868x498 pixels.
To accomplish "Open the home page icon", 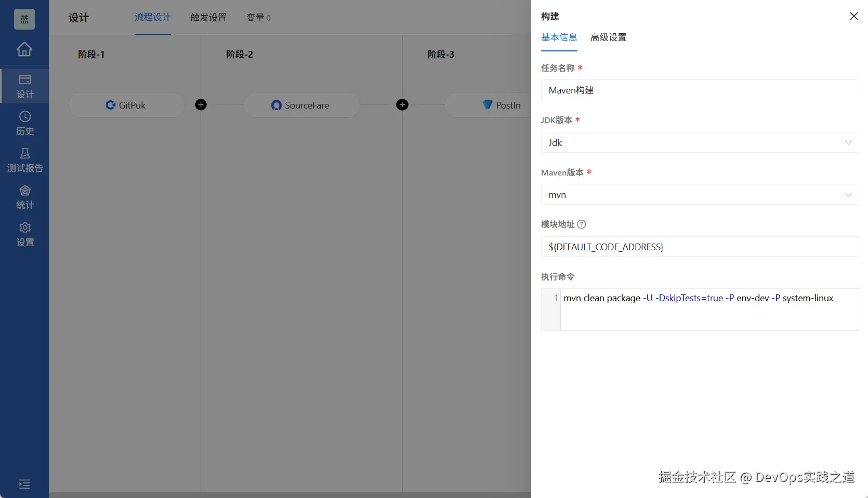I will (24, 49).
